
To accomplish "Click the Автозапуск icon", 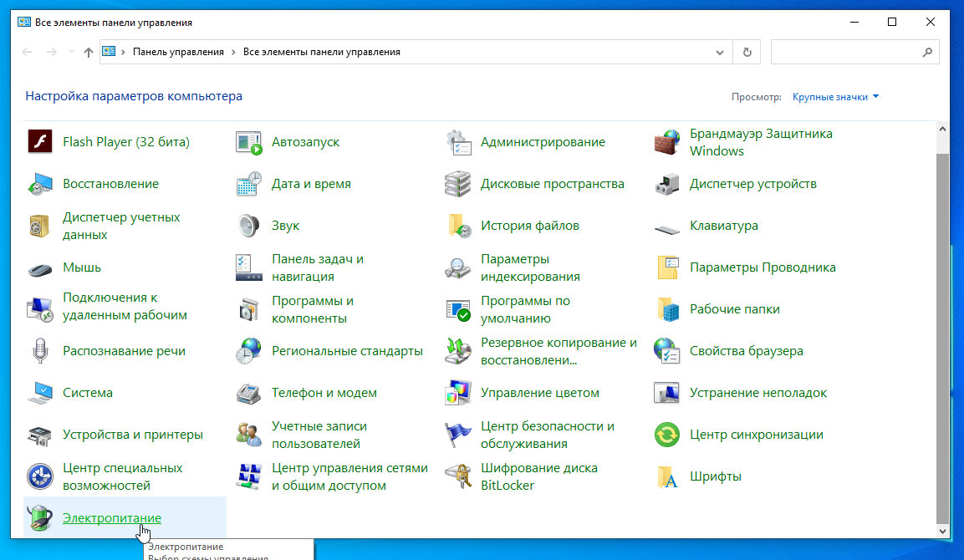I will [x=249, y=142].
